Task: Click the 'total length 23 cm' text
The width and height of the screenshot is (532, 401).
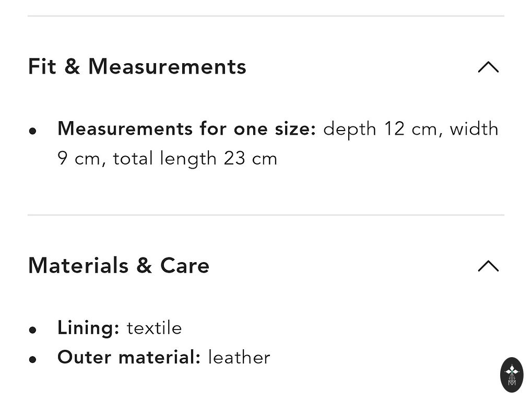Action: pos(195,159)
